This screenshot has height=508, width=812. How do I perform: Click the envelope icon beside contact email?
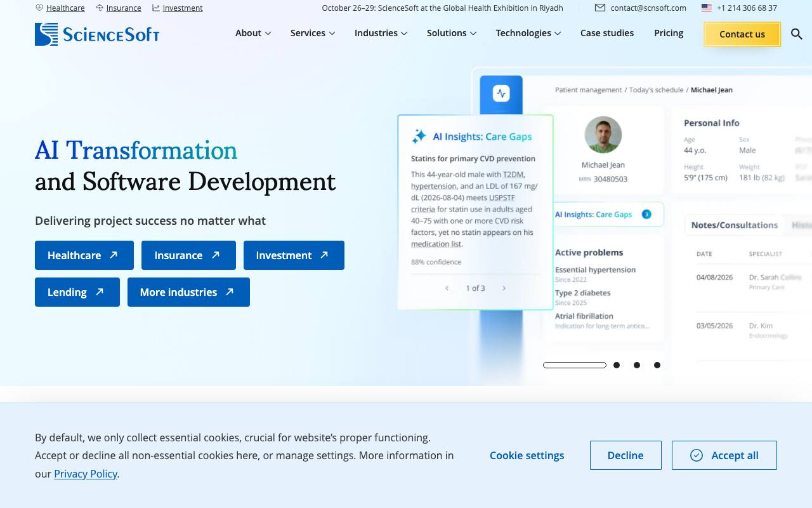coord(600,8)
